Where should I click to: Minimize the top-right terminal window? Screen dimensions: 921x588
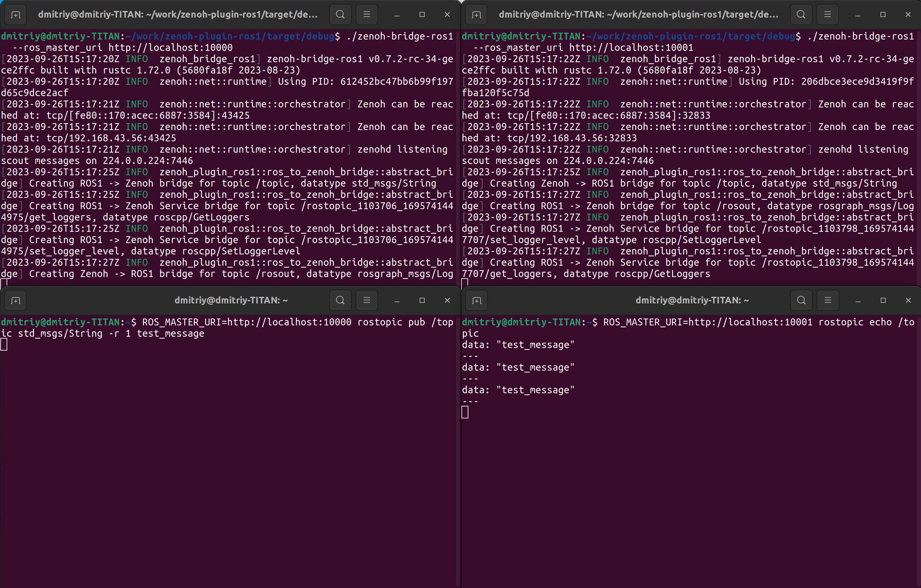pyautogui.click(x=858, y=15)
